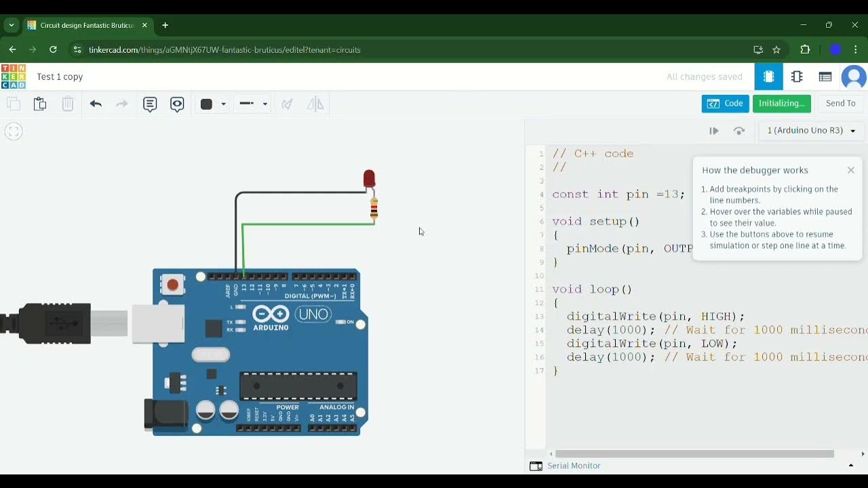
Task: Click the All changes saved status
Action: (x=704, y=77)
